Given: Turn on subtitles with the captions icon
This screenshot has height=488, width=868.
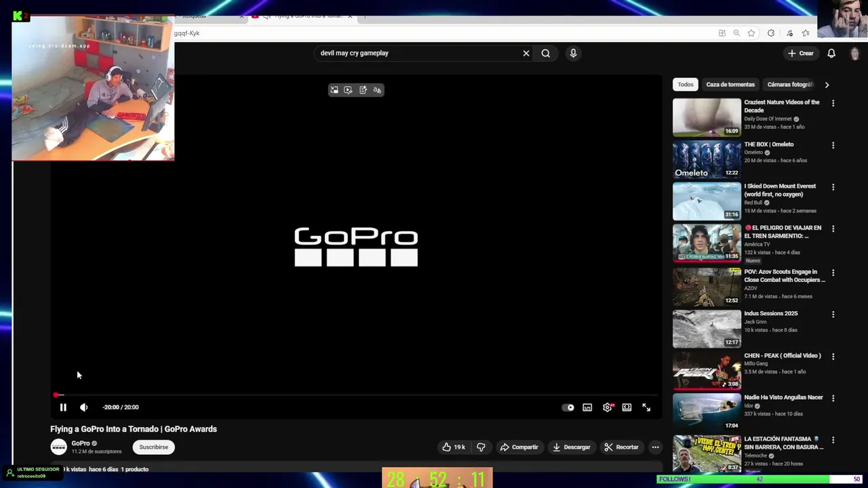Looking at the screenshot, I should (x=587, y=407).
